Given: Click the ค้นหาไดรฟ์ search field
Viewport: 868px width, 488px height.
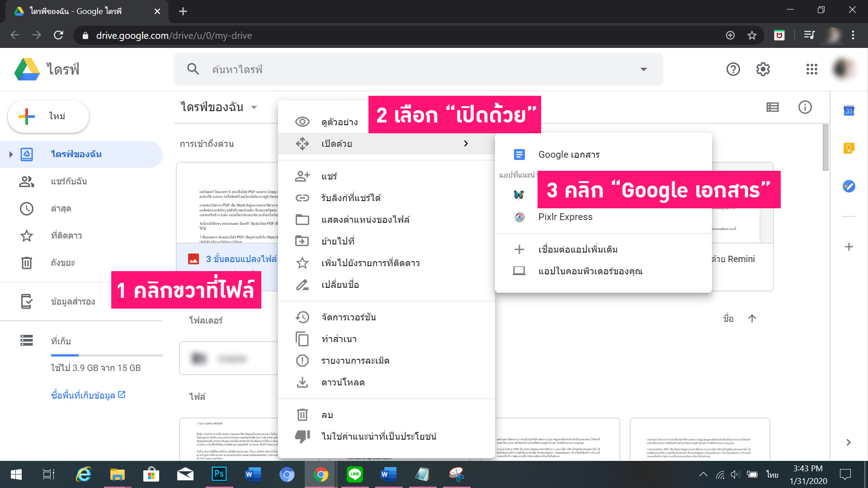Looking at the screenshot, I should [x=407, y=69].
